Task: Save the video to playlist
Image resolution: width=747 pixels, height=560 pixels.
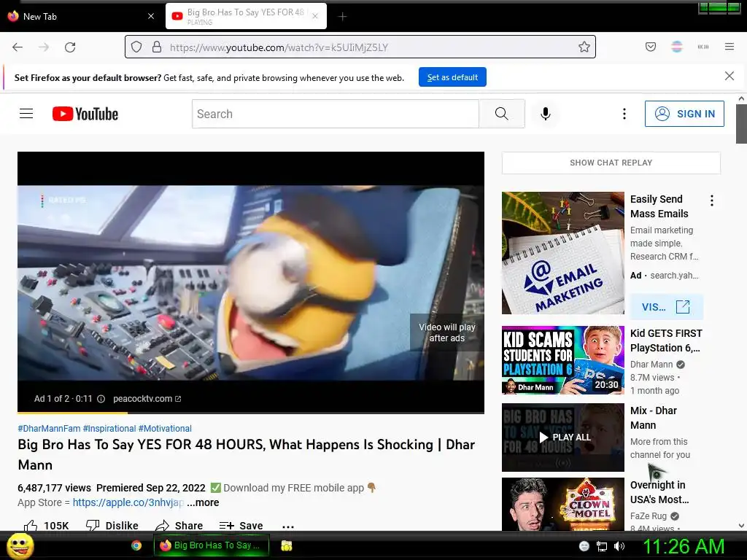Action: pos(241,525)
